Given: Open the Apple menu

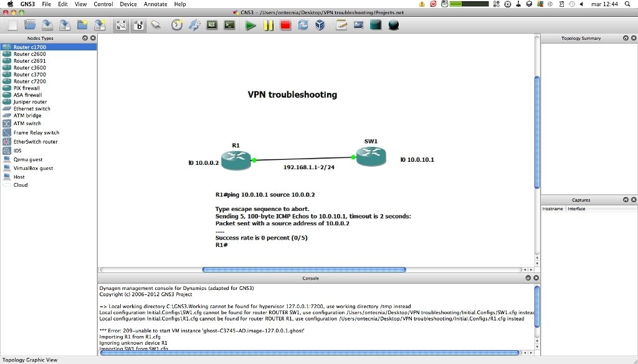Looking at the screenshot, I should tap(10, 4).
